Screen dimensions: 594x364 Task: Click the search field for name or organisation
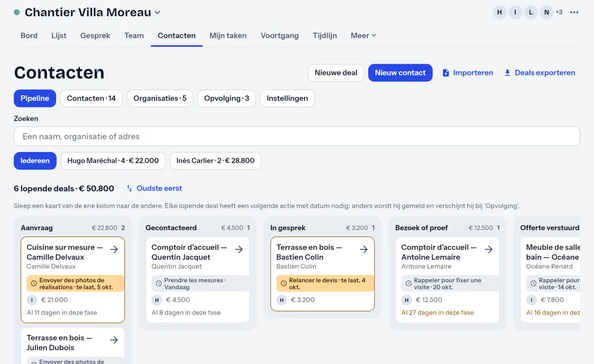click(x=297, y=137)
